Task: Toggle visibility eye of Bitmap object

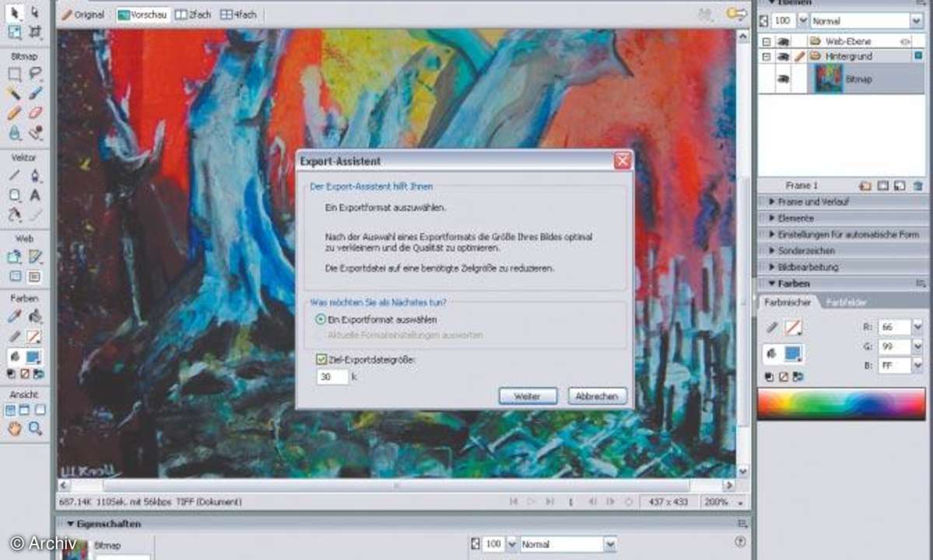Action: (x=783, y=79)
